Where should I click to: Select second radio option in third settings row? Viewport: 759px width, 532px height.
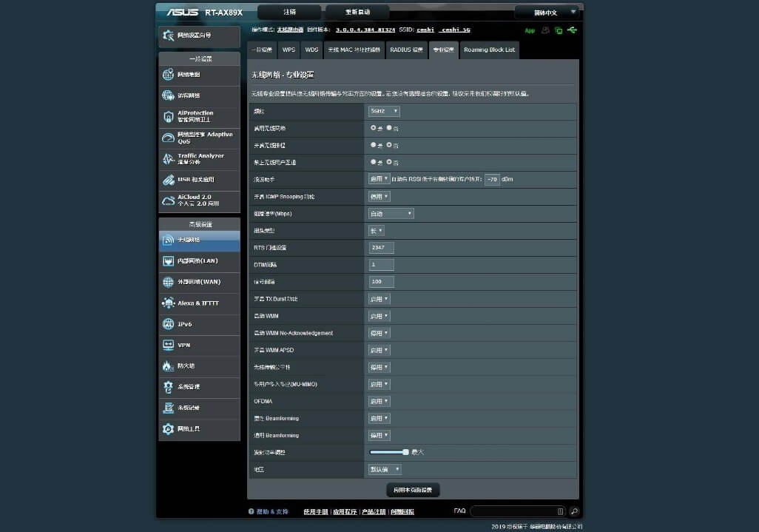[389, 145]
